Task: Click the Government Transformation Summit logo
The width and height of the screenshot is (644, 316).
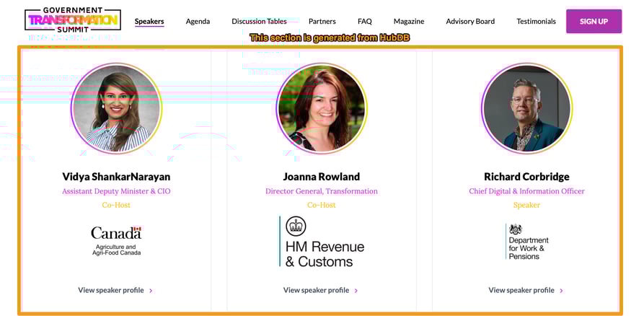Action: tap(72, 20)
